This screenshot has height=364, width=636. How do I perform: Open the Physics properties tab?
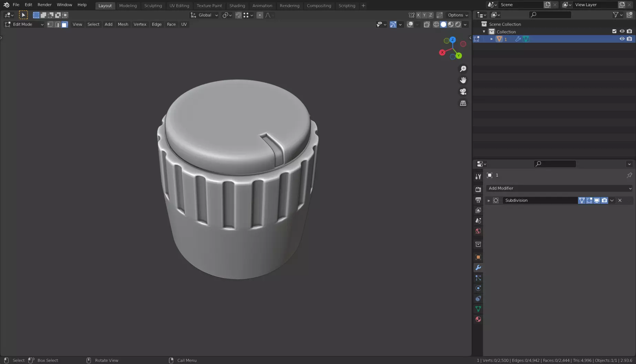point(478,288)
